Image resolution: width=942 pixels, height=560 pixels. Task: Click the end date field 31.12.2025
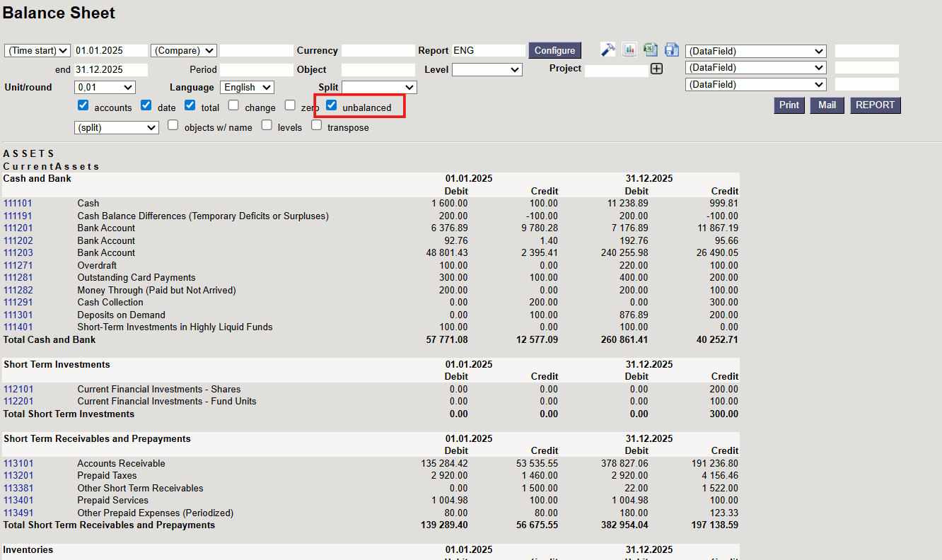click(110, 70)
